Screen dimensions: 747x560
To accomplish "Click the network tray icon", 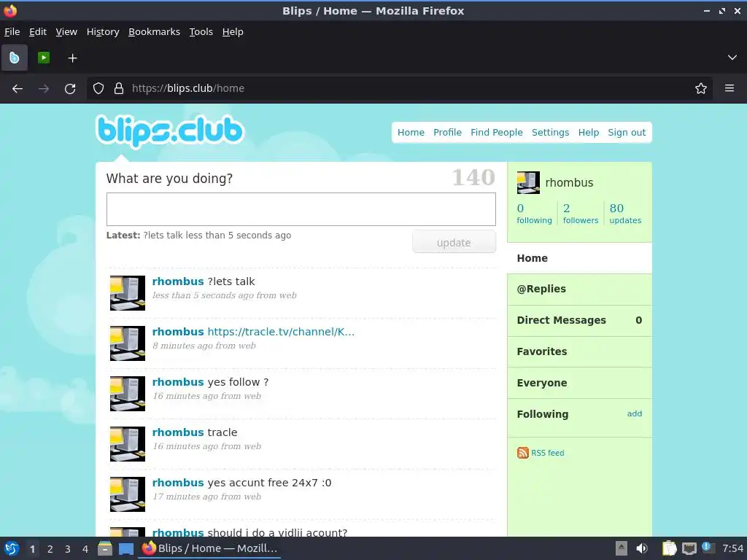I will 689,548.
